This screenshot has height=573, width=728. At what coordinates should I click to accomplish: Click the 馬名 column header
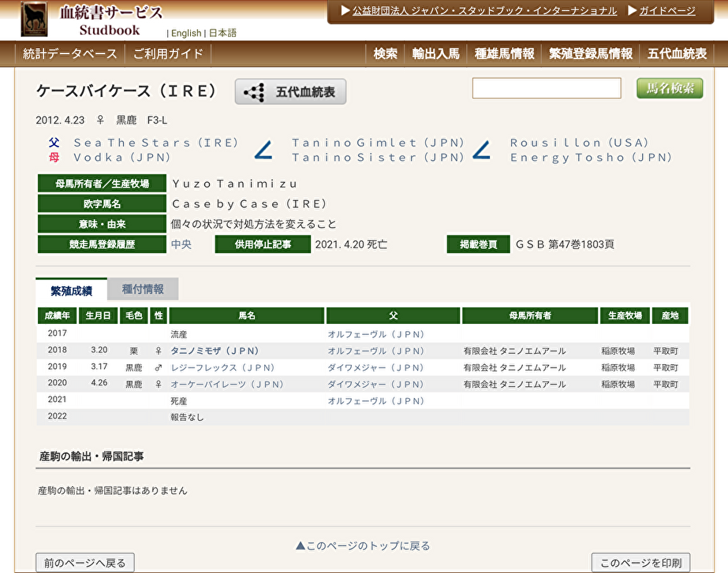point(247,315)
